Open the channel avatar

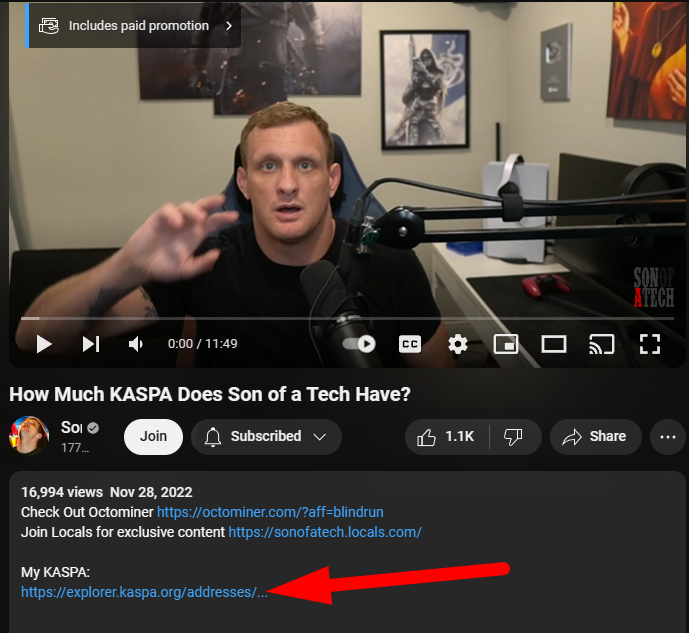point(29,435)
